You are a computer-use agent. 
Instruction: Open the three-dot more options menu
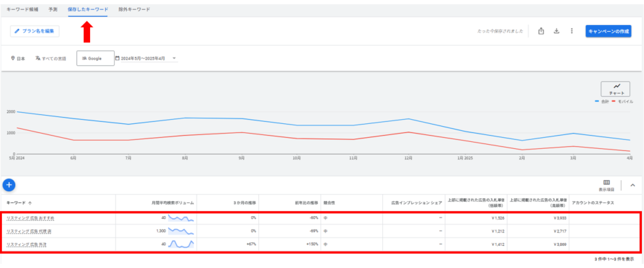pos(571,31)
